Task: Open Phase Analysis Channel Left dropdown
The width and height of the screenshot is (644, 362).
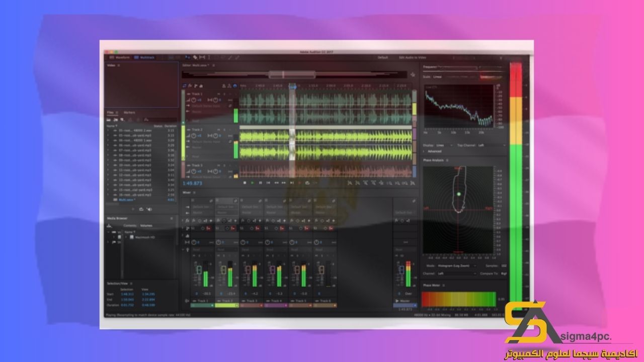Action: 457,274
